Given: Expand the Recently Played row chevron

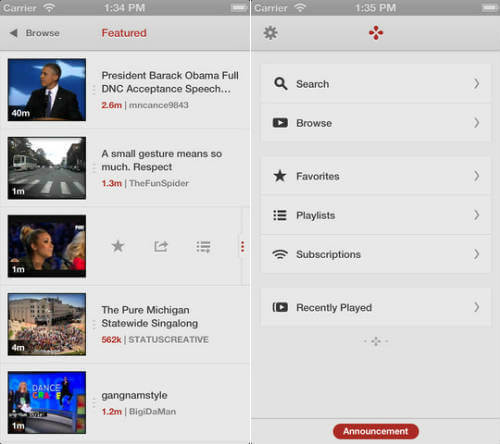Looking at the screenshot, I should click(x=477, y=307).
